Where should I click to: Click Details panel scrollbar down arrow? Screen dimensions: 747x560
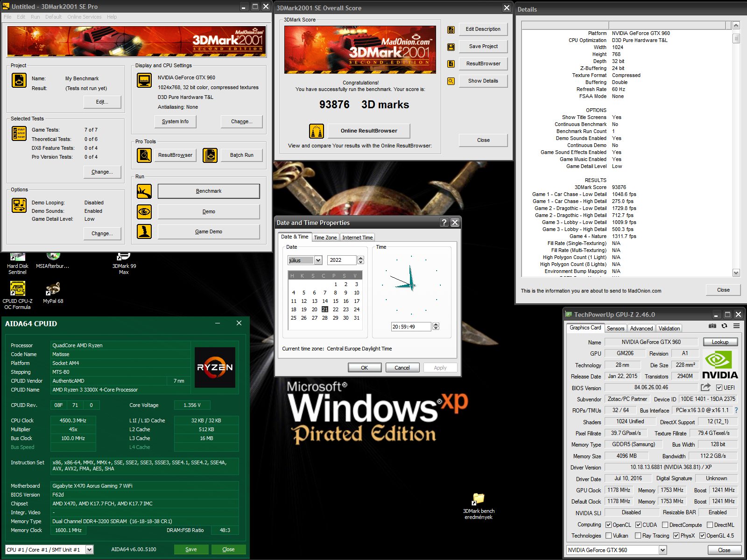click(x=736, y=273)
